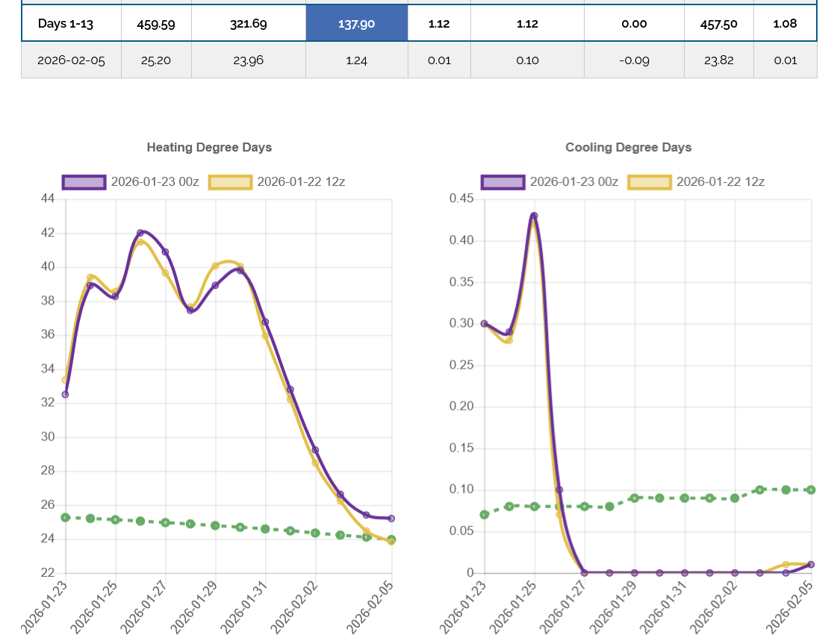Click the last green dotted point in the Cooling chart
The width and height of the screenshot is (837, 644).
point(811,490)
